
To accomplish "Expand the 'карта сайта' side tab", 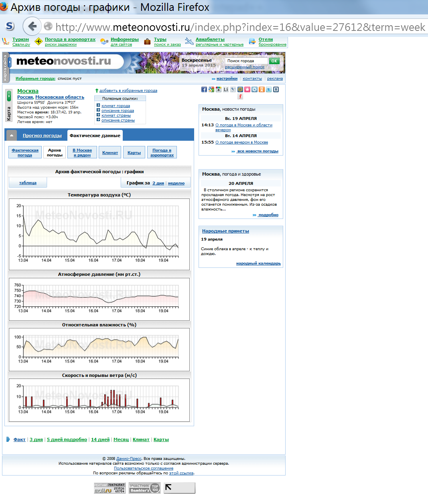I will pyautogui.click(x=5, y=67).
